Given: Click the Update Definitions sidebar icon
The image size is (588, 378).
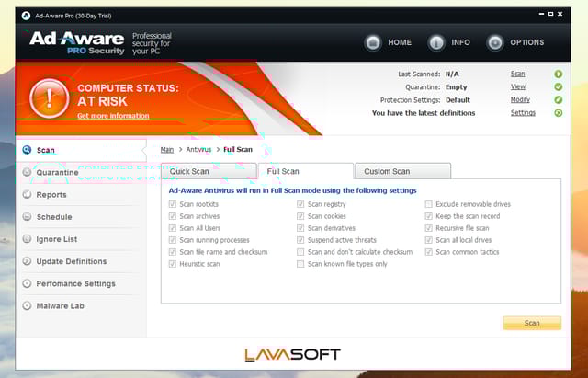Looking at the screenshot, I should (27, 261).
